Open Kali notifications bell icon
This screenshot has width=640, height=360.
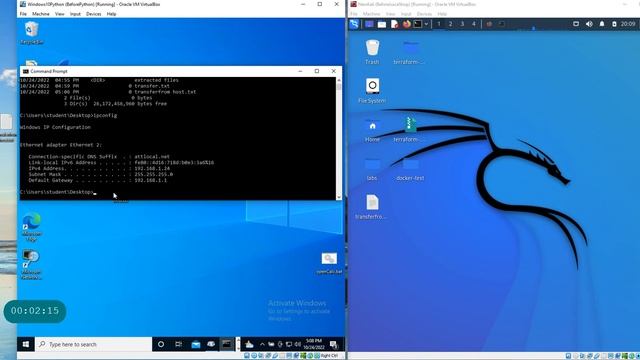[x=602, y=24]
